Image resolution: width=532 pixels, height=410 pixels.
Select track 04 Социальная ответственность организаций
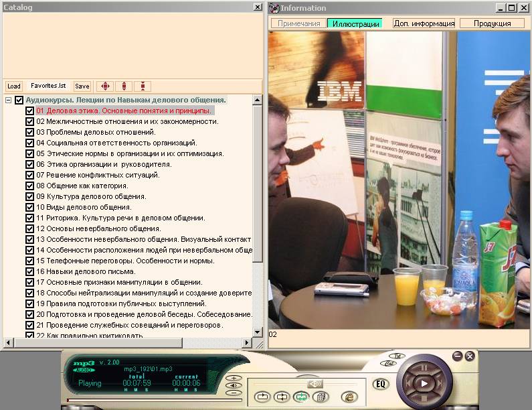pos(116,143)
